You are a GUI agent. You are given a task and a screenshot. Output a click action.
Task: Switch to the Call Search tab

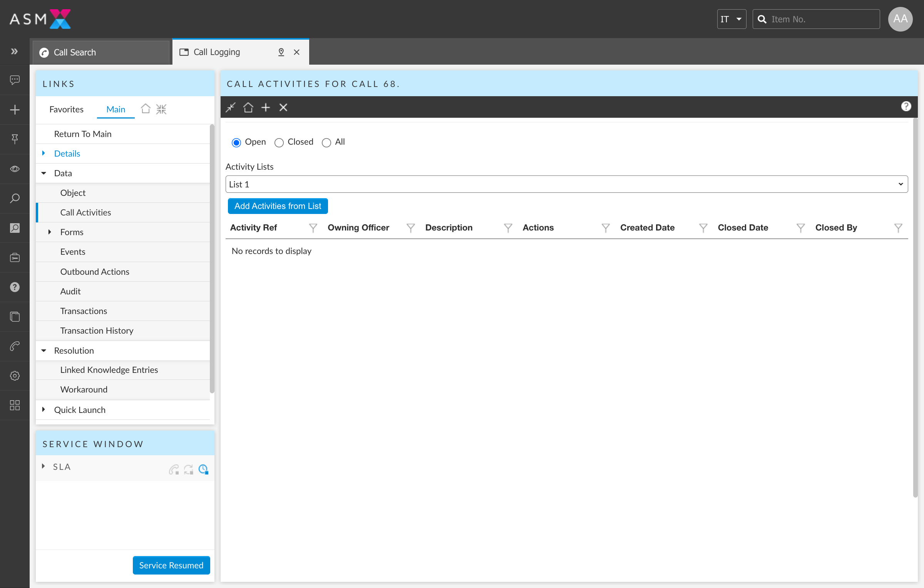pos(101,52)
